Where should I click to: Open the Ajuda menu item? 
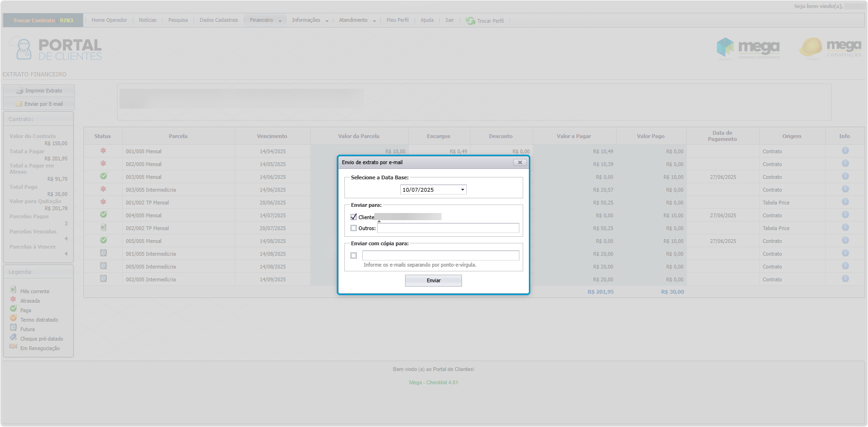[x=427, y=20]
